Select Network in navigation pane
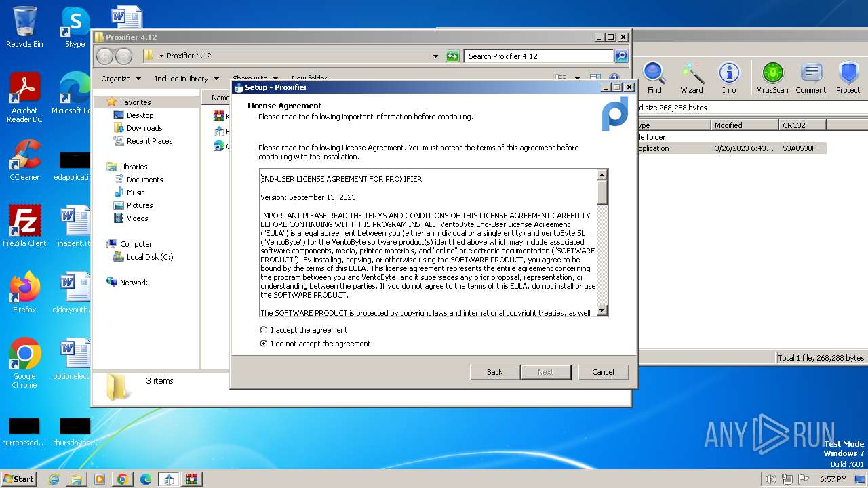 coord(134,283)
